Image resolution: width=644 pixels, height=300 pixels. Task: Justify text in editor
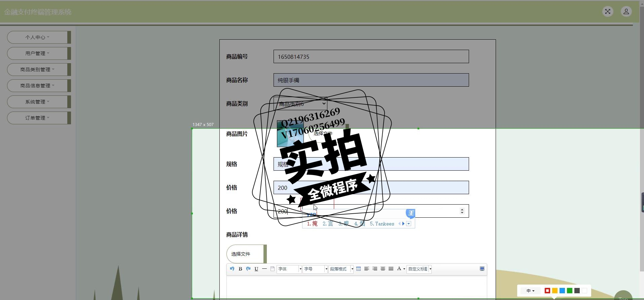391,269
